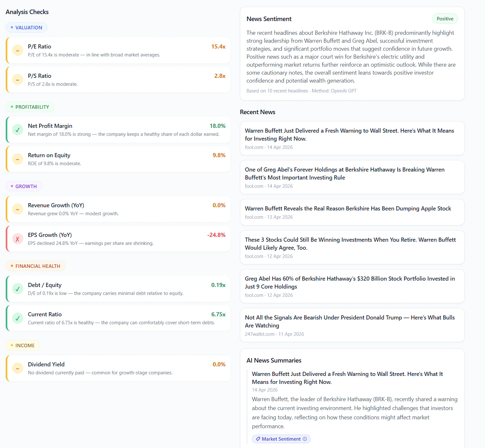Open the Fresh Warning to Wall Street article

[352, 138]
